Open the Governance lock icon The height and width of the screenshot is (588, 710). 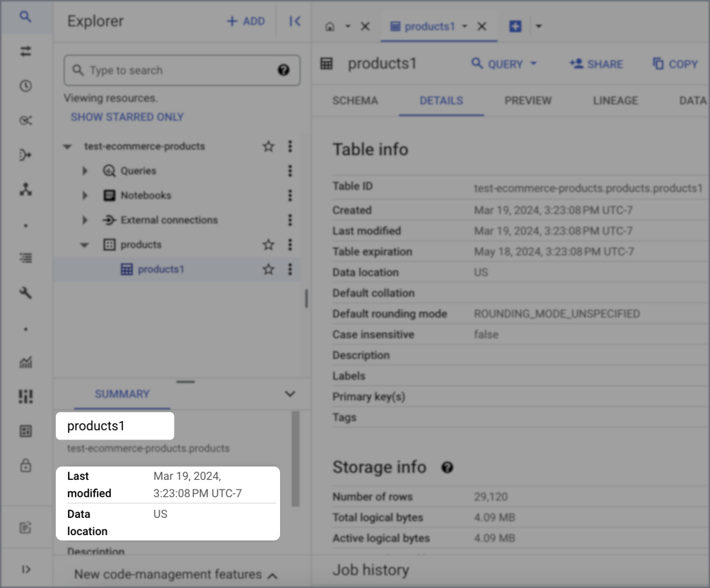point(25,466)
